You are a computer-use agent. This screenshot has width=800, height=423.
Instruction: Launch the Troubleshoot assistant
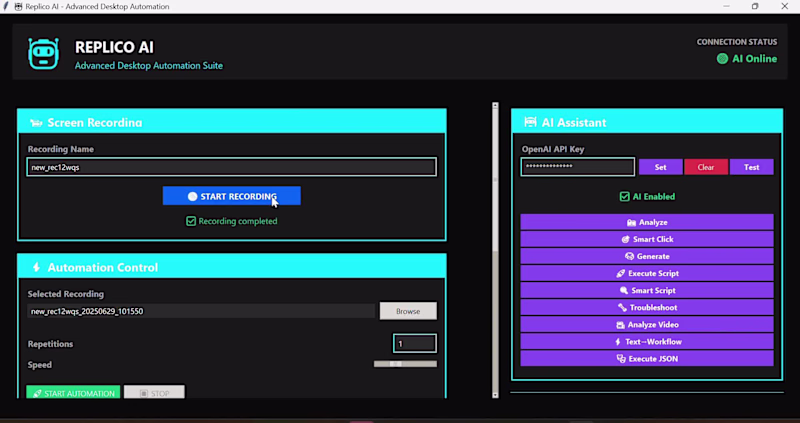[647, 308]
